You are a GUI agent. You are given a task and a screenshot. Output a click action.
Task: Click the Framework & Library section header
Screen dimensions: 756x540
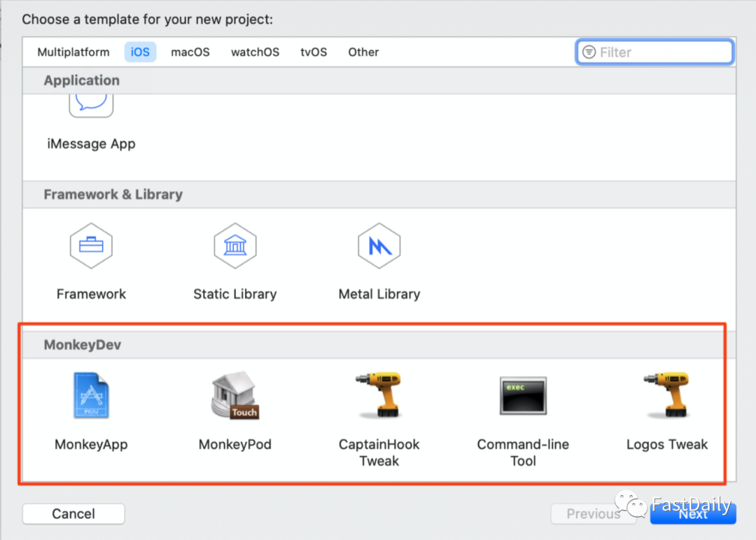[113, 194]
